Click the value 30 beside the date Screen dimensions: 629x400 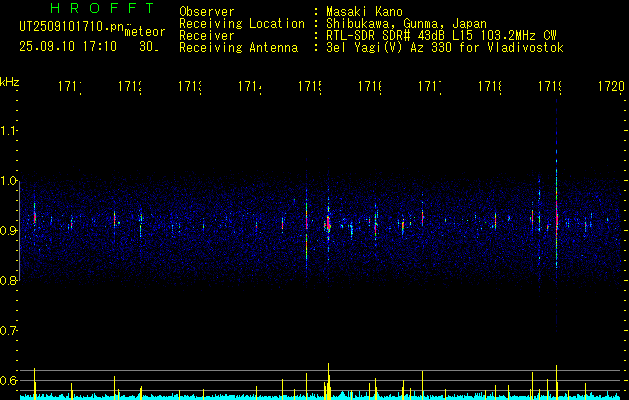pos(146,47)
